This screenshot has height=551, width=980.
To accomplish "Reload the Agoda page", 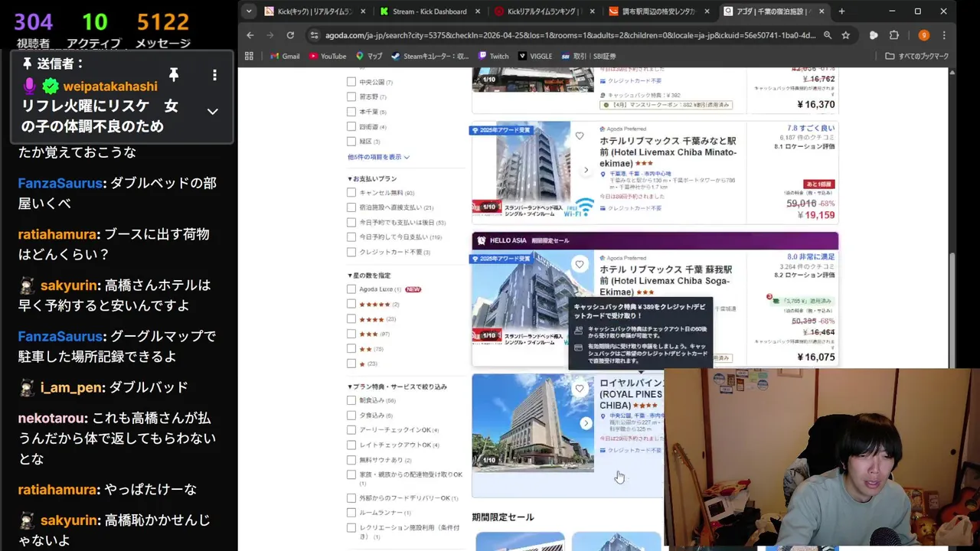I will (x=290, y=35).
